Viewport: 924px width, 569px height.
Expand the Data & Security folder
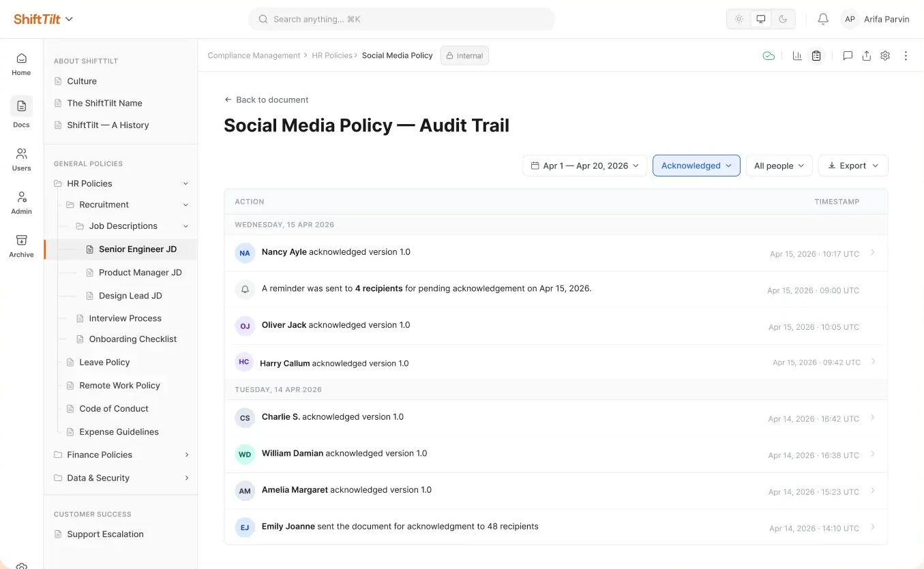pos(187,478)
